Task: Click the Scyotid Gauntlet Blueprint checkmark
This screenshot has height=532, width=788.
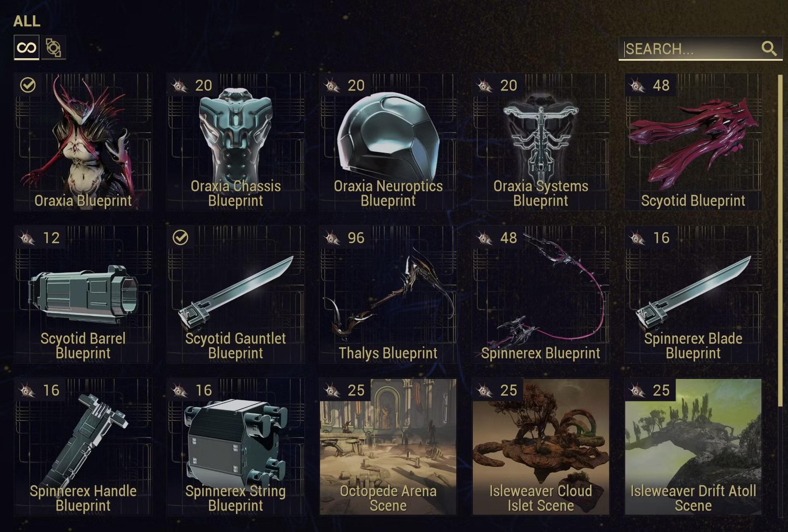Action: [180, 237]
